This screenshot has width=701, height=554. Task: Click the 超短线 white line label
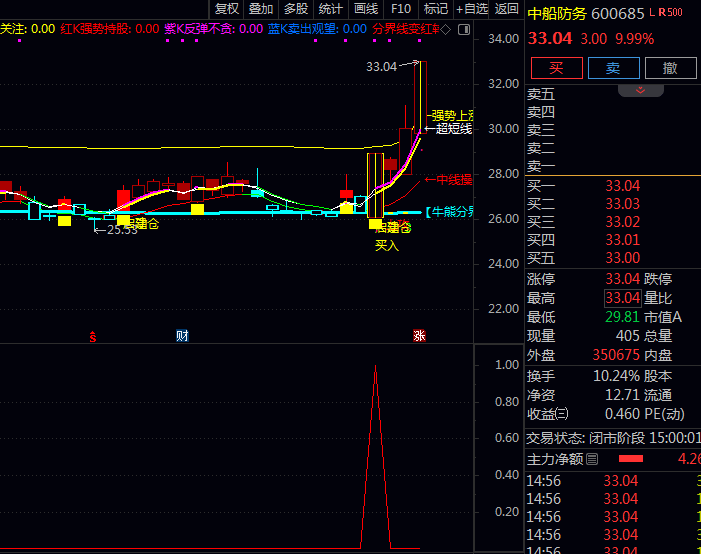click(x=454, y=129)
